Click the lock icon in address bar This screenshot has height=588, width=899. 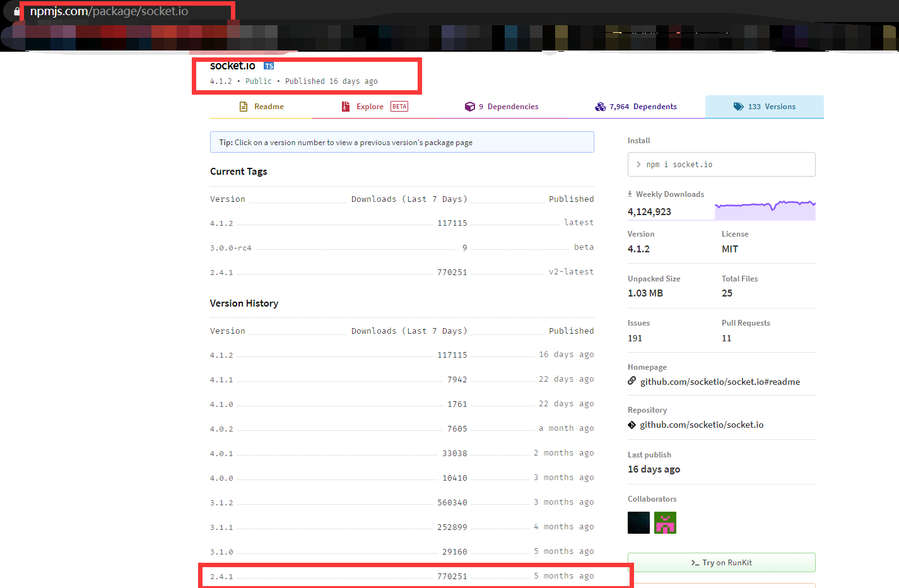(x=17, y=11)
